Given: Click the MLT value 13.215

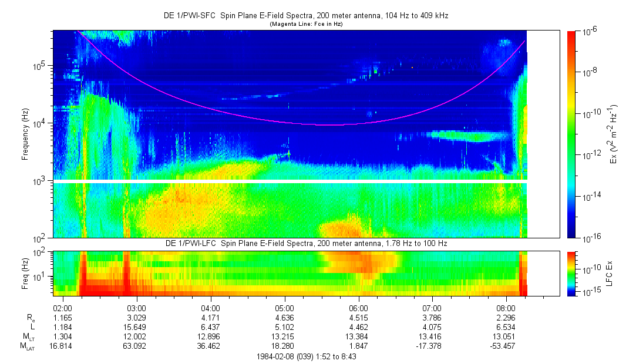Looking at the screenshot, I should [x=282, y=336].
